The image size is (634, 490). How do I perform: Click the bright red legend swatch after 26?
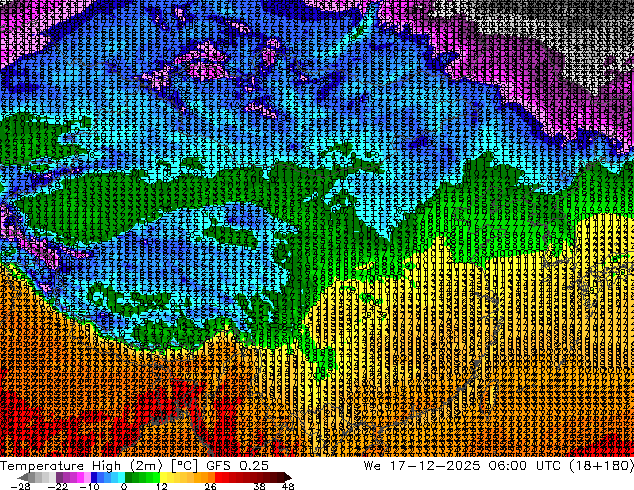click(x=218, y=477)
